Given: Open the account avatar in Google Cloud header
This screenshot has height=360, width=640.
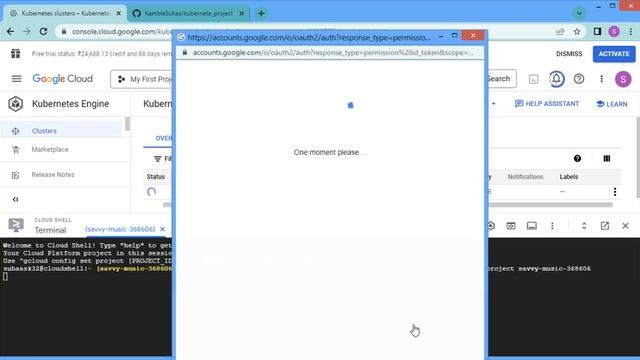Looking at the screenshot, I should pos(623,79).
